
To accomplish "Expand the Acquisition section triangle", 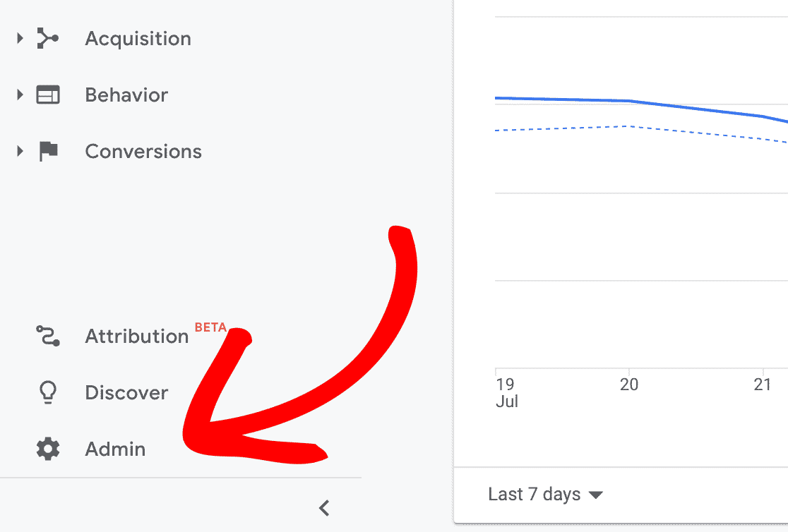I will tap(20, 38).
